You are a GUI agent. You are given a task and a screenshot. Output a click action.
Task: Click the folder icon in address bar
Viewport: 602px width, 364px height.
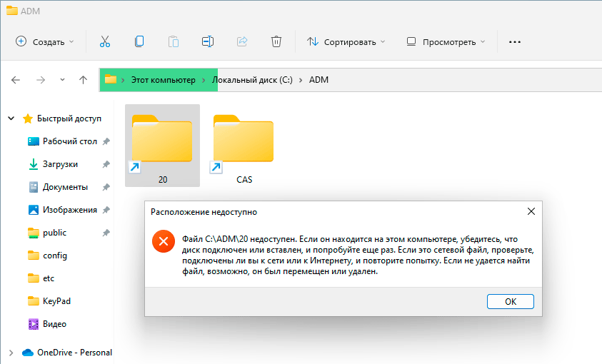tap(111, 79)
